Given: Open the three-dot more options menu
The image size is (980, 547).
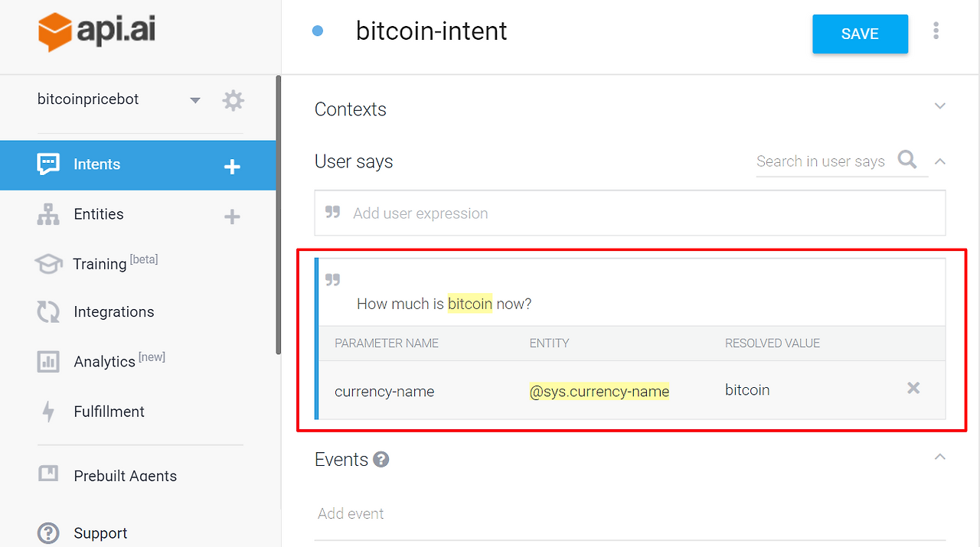Looking at the screenshot, I should pyautogui.click(x=936, y=31).
